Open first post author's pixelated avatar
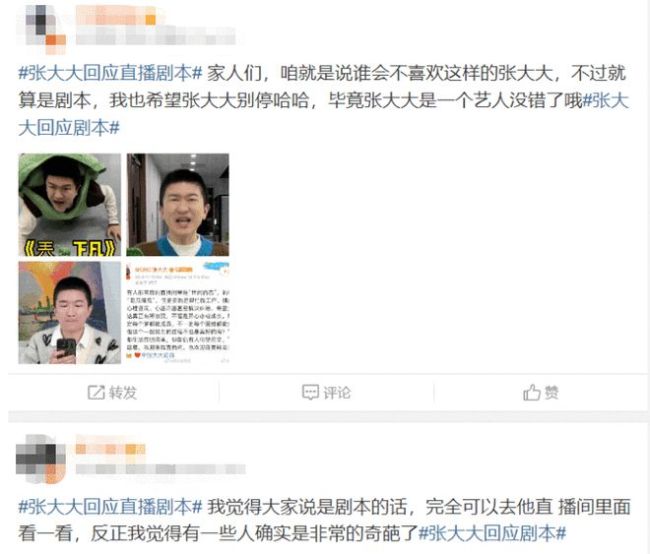650x554 pixels. click(x=41, y=28)
